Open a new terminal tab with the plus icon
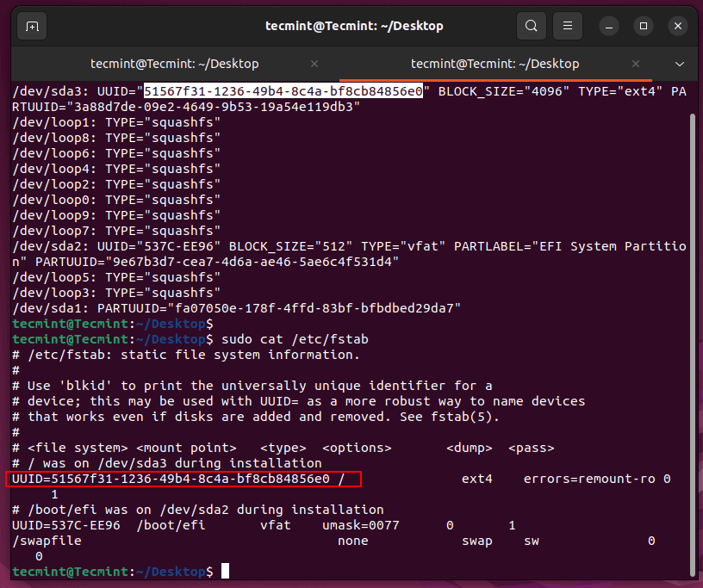The image size is (703, 588). coord(32,27)
